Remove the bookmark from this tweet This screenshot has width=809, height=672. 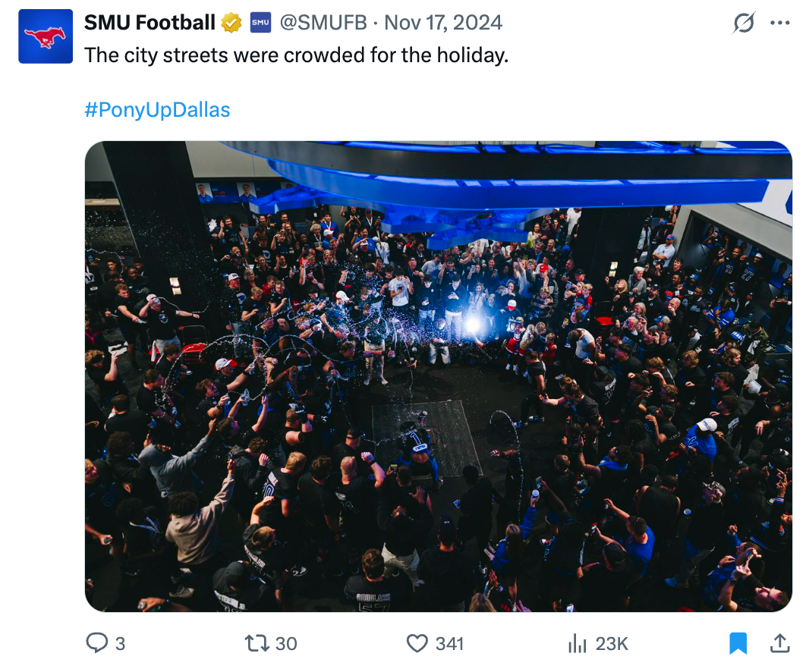pos(738,643)
